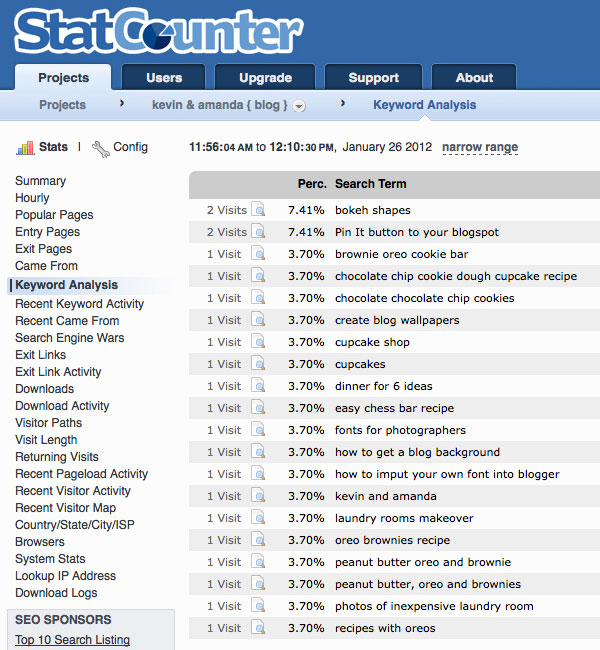Click the StatCounter logo
The width and height of the screenshot is (600, 650).
159,32
